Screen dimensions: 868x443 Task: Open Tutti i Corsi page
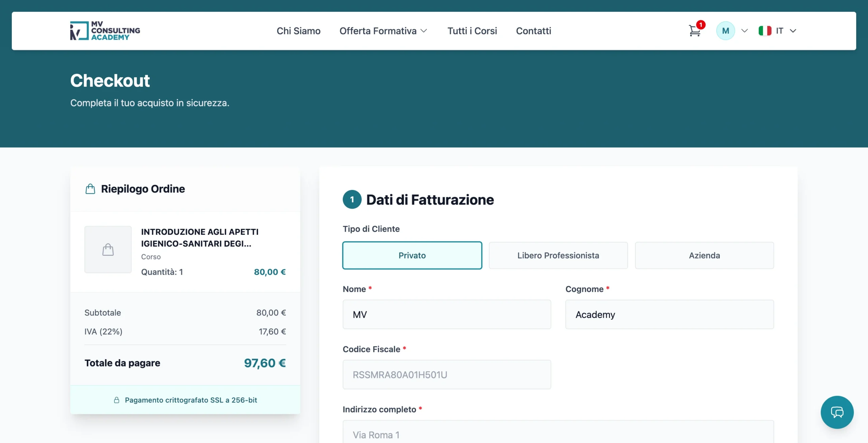coord(472,31)
